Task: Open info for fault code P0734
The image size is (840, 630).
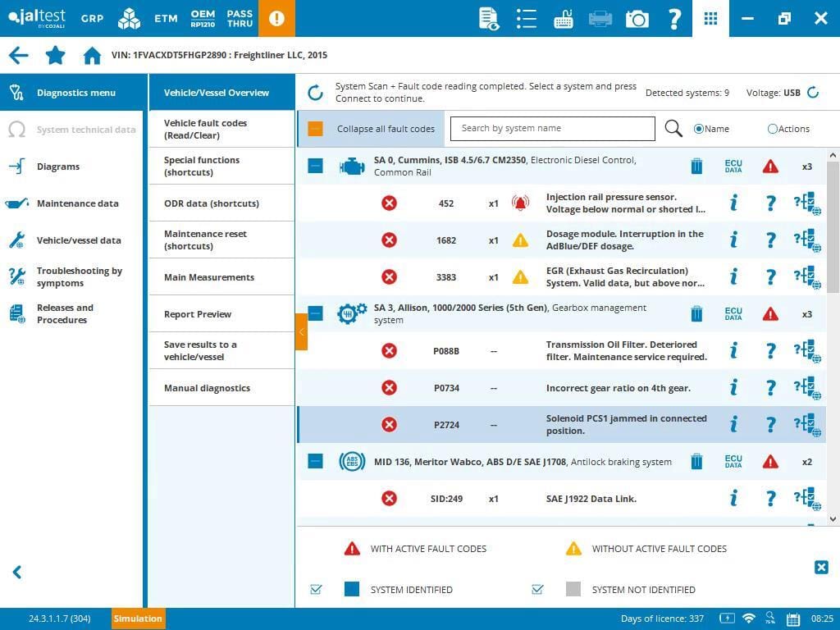Action: 733,387
